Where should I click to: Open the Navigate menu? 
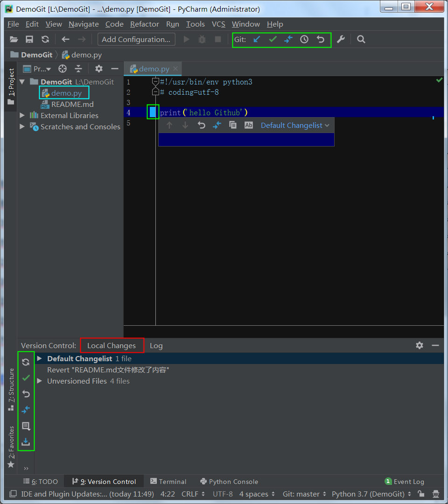click(x=84, y=24)
